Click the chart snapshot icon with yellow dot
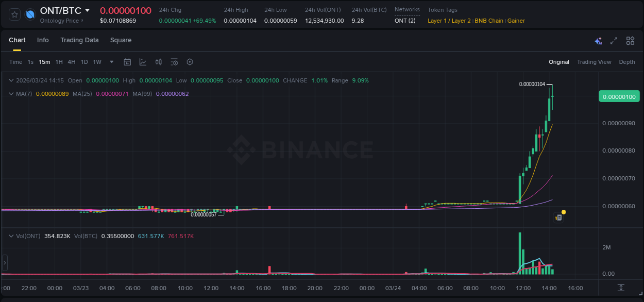Screen dimensions: 644x302 tap(558, 217)
